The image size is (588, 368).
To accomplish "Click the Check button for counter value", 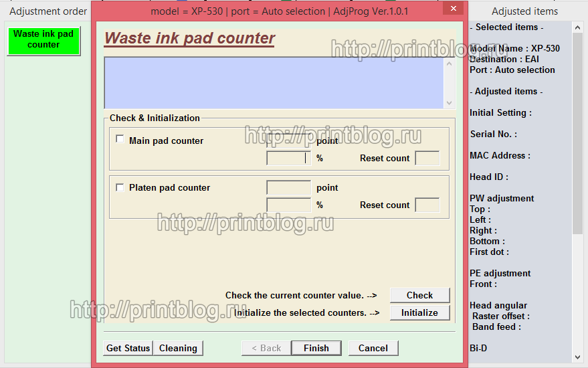I will pyautogui.click(x=419, y=295).
